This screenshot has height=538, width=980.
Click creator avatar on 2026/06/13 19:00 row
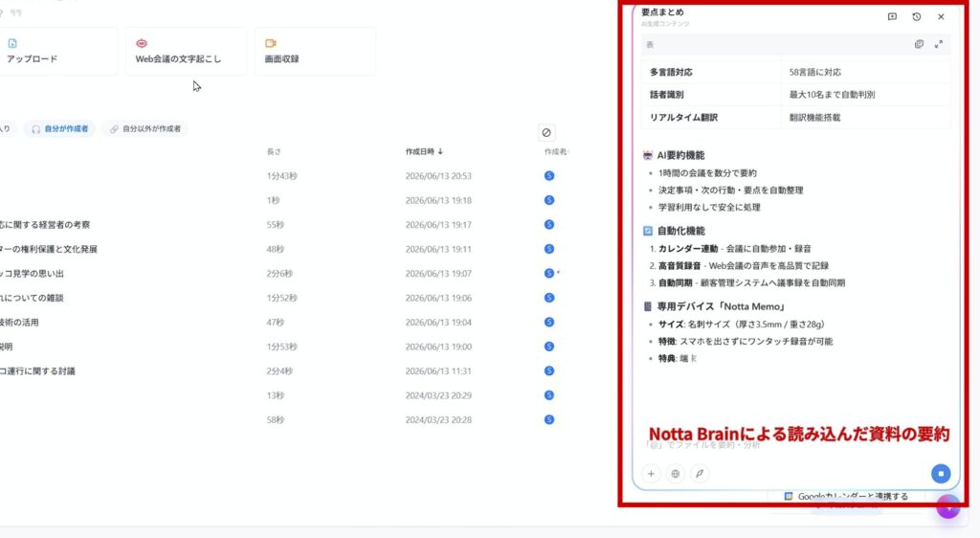(548, 347)
